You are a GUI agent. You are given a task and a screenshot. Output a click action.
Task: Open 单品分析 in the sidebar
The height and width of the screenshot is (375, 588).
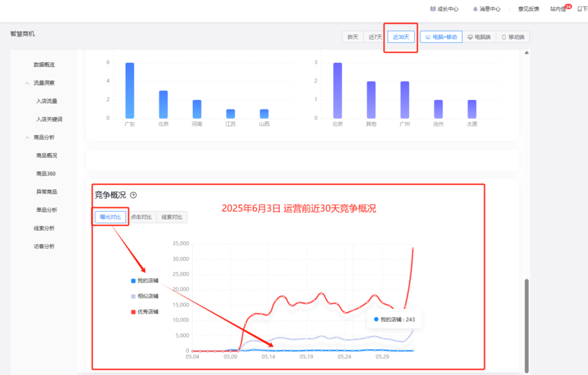pos(47,210)
